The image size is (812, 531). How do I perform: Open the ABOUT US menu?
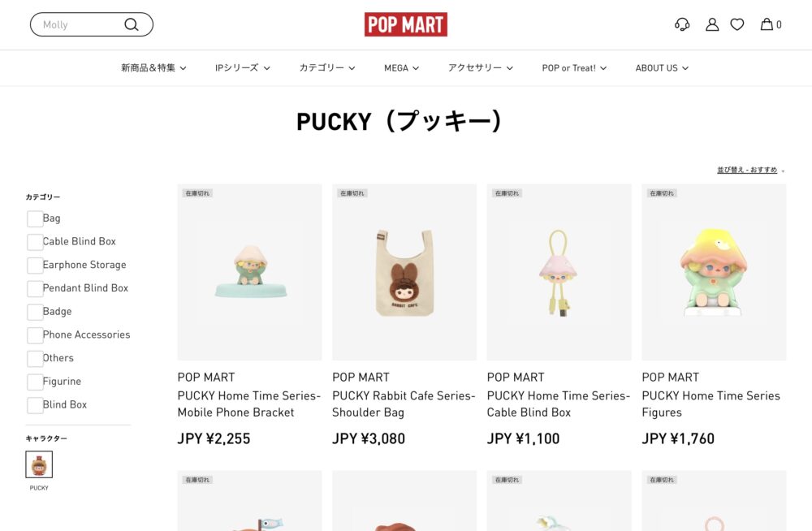pos(662,68)
